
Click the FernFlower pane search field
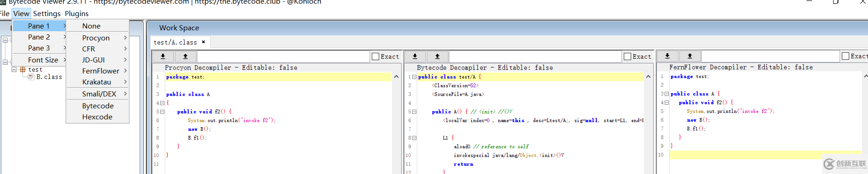pos(770,56)
